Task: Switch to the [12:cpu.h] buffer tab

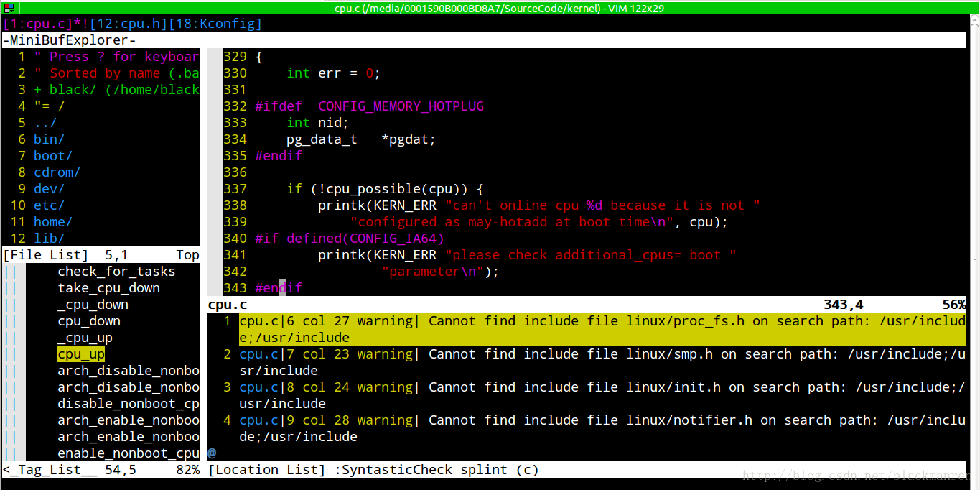Action: (129, 24)
